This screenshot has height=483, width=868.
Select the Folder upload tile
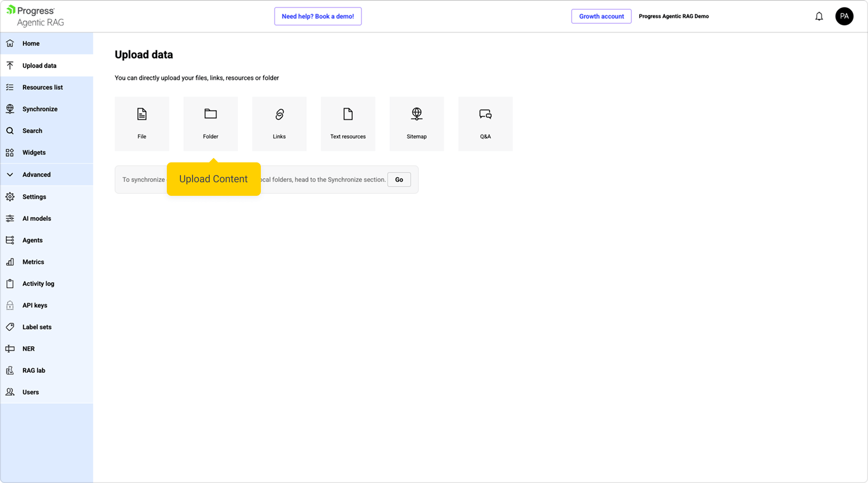pos(210,123)
